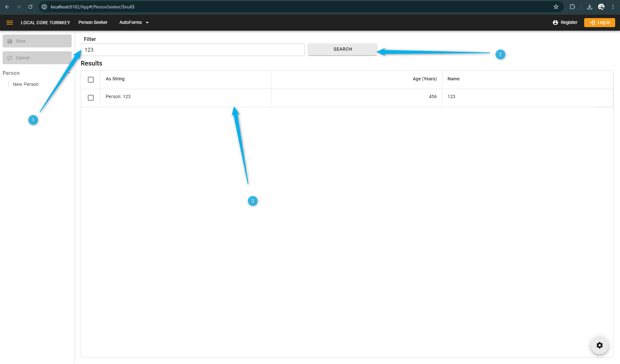Sort by Age (Years) column header

pyautogui.click(x=424, y=79)
